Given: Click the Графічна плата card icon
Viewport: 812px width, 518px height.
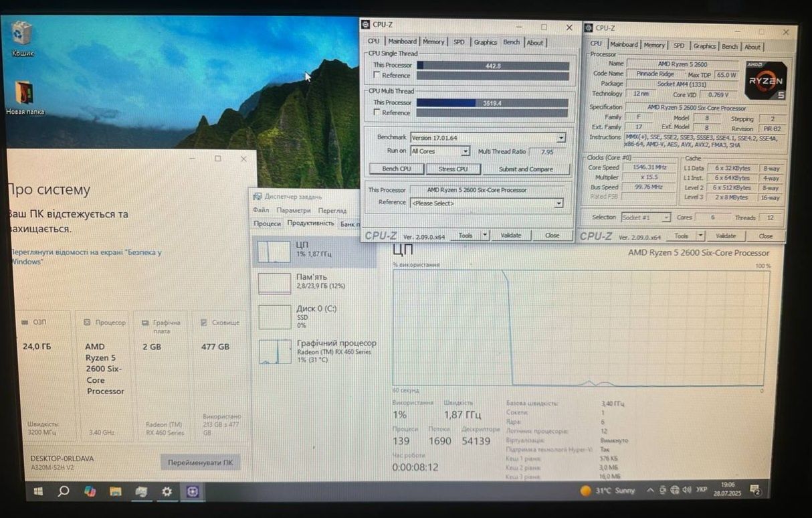Looking at the screenshot, I should (146, 322).
